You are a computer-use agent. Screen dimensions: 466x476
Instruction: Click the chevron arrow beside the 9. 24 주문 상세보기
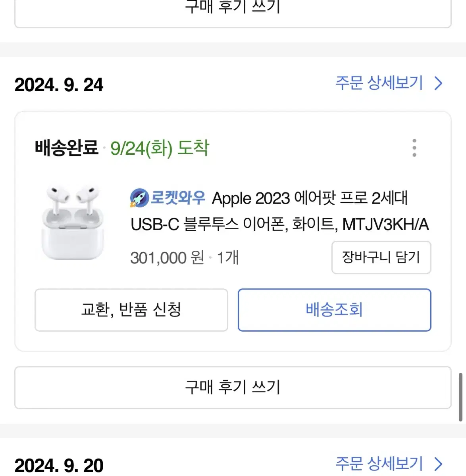pos(438,83)
